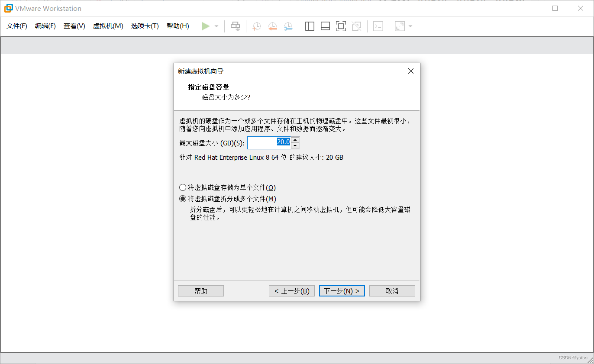Click the maximum disk size input field
The image size is (594, 364).
269,143
